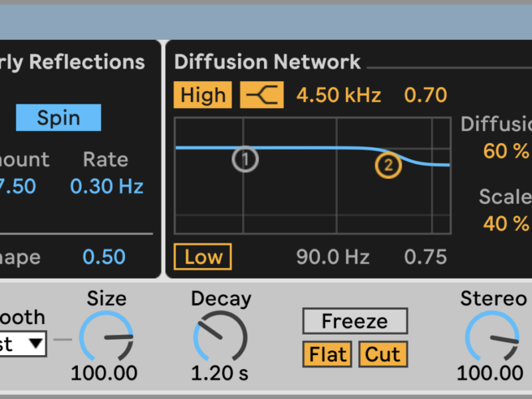This screenshot has width=532, height=399.
Task: Toggle the Cut button
Action: point(382,354)
